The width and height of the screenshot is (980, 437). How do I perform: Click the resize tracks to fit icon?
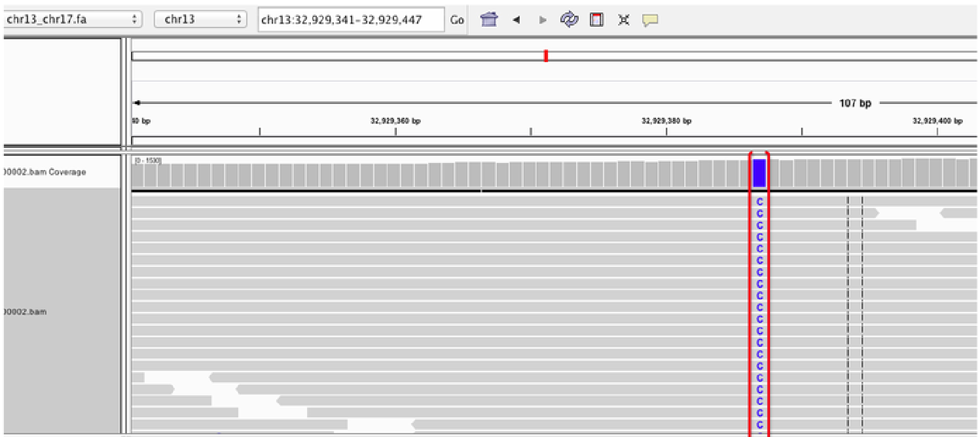tap(623, 20)
